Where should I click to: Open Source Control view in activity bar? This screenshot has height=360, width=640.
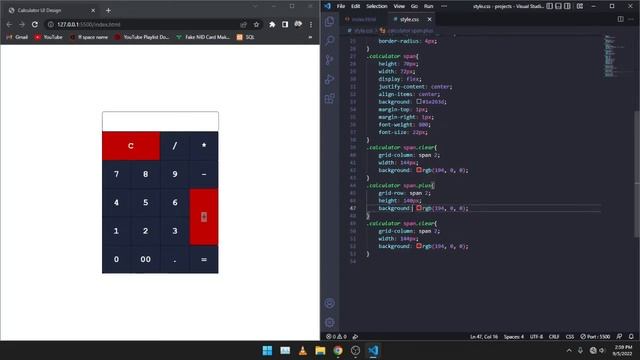(x=330, y=60)
